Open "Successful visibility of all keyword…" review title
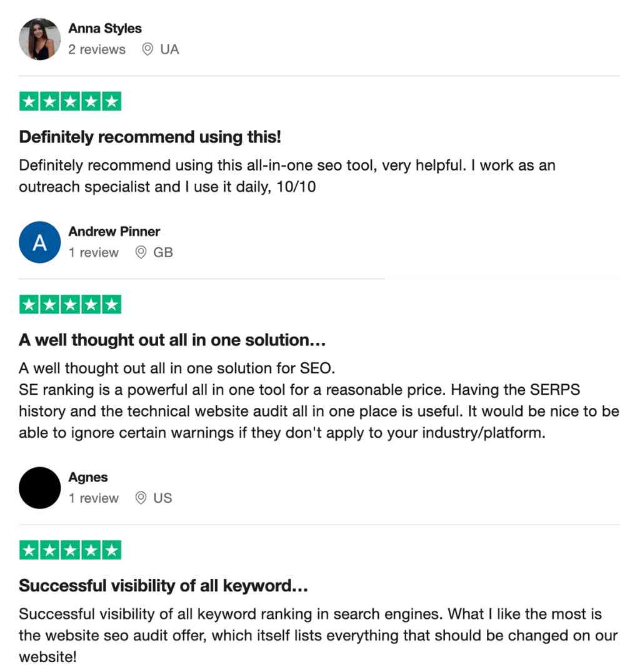Screen dimensions: 640x672 (163, 586)
